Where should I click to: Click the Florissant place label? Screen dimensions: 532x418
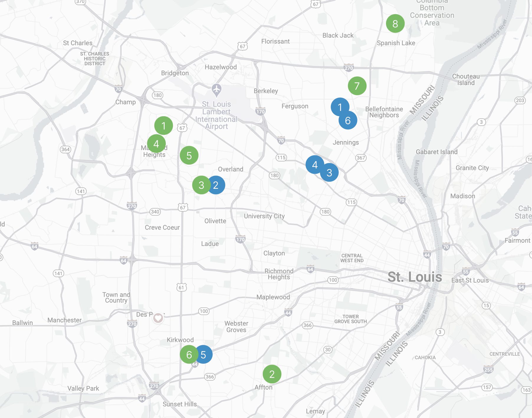(275, 41)
